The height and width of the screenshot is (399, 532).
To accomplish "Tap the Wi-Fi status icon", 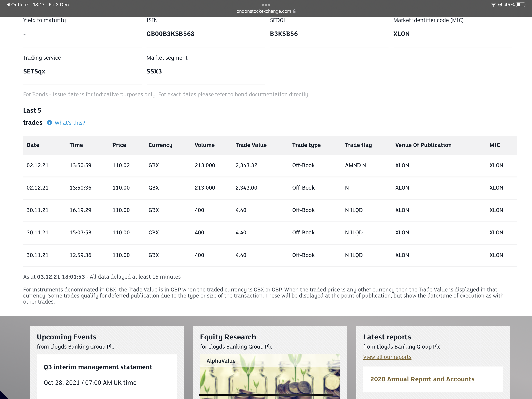I will tap(493, 4).
